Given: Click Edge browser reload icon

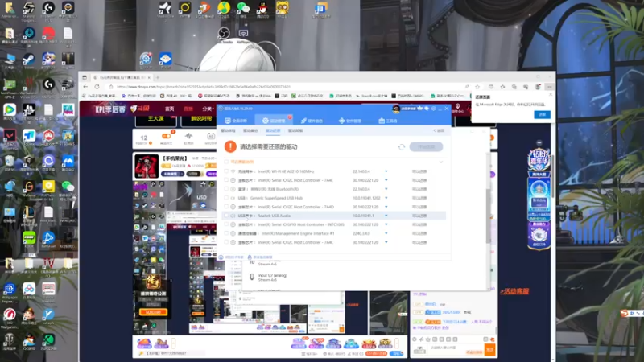Looking at the screenshot, I should point(97,87).
